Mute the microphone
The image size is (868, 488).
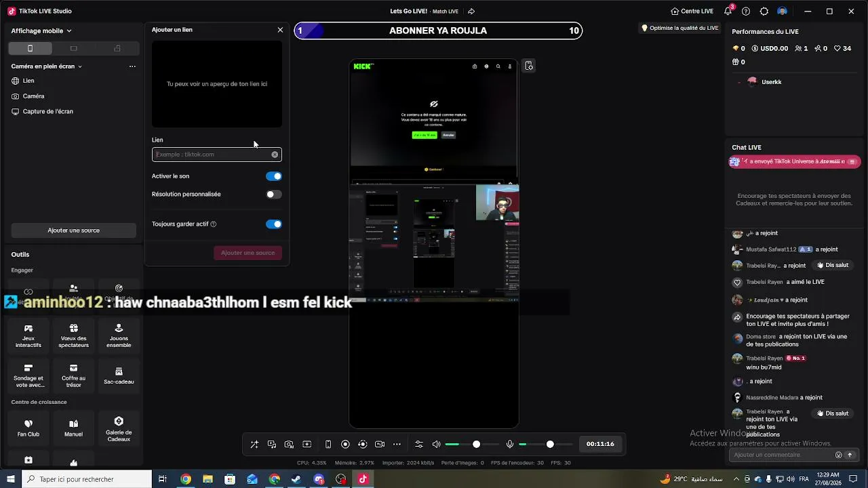[510, 445]
